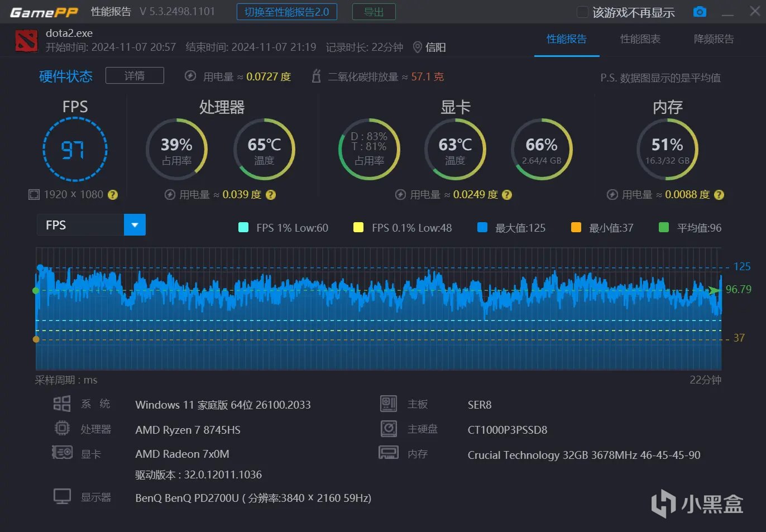Image resolution: width=766 pixels, height=532 pixels.
Task: Click the system 系统 icon
Action: click(62, 404)
